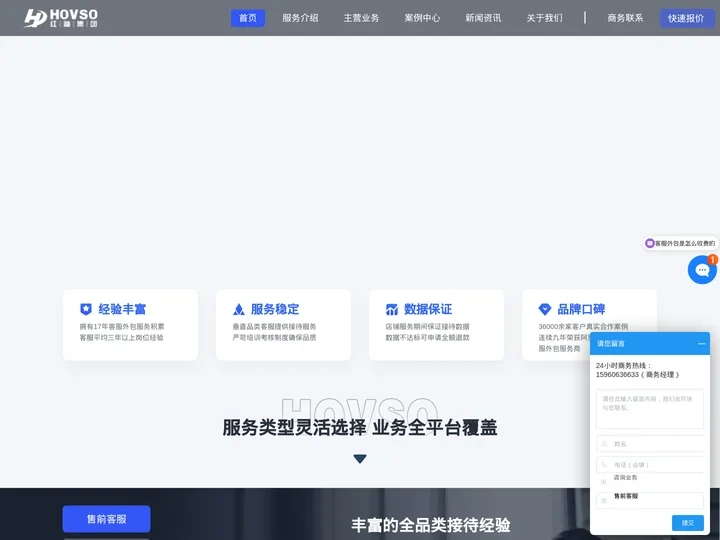This screenshot has width=720, height=540.
Task: Click text 垂直品类客服提供接待服务
Action: tap(274, 326)
